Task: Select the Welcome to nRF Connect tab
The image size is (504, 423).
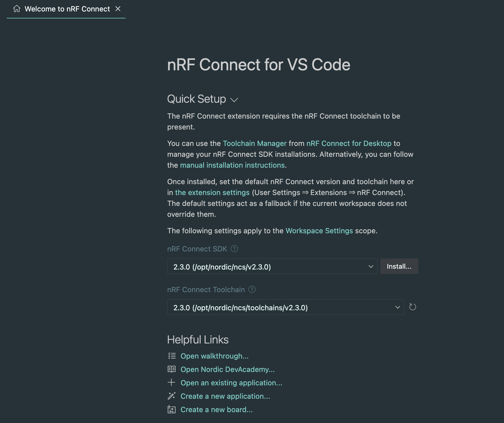Action: 66,9
